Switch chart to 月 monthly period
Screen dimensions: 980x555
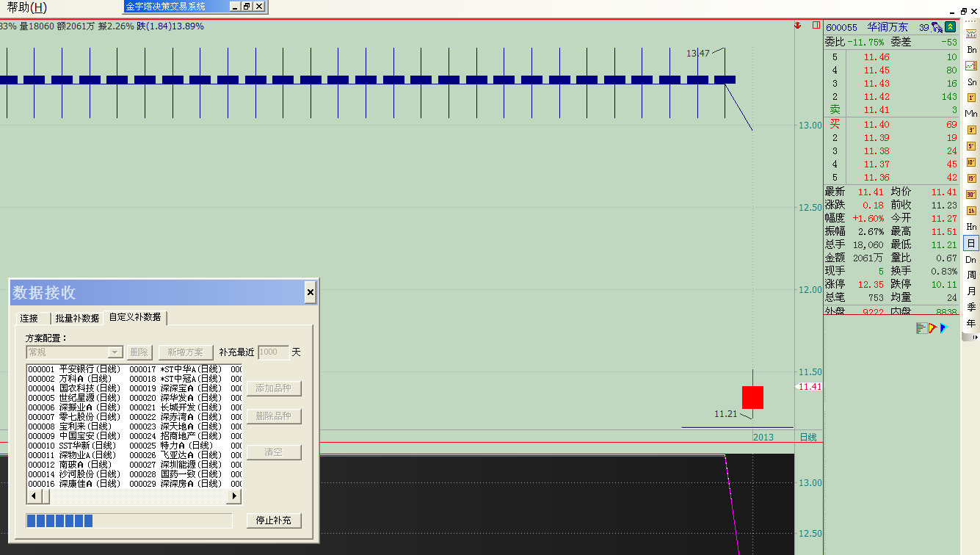pyautogui.click(x=970, y=291)
